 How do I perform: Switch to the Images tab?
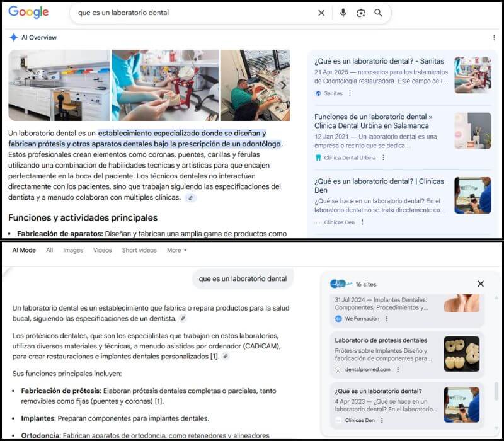[x=73, y=250]
